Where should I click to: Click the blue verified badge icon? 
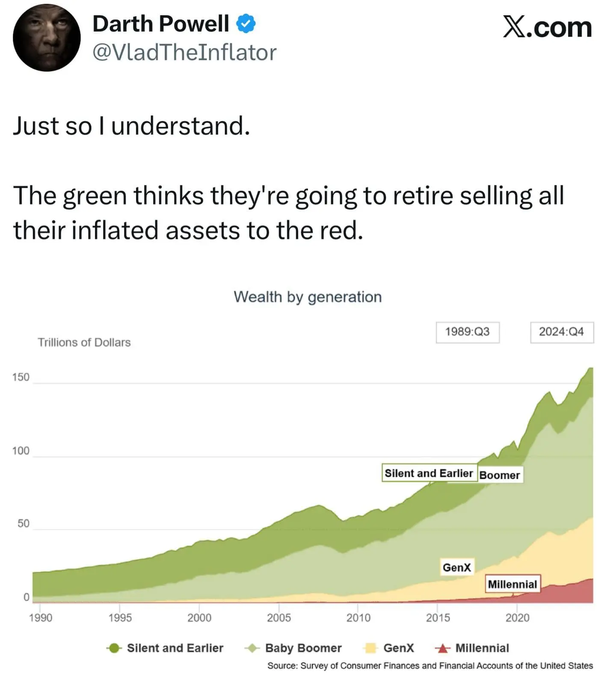(x=246, y=24)
